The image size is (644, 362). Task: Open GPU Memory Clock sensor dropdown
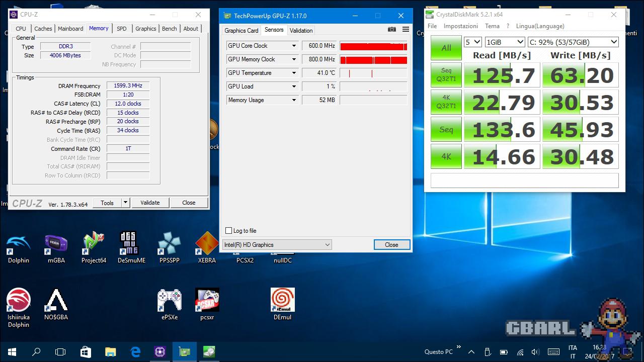[294, 59]
